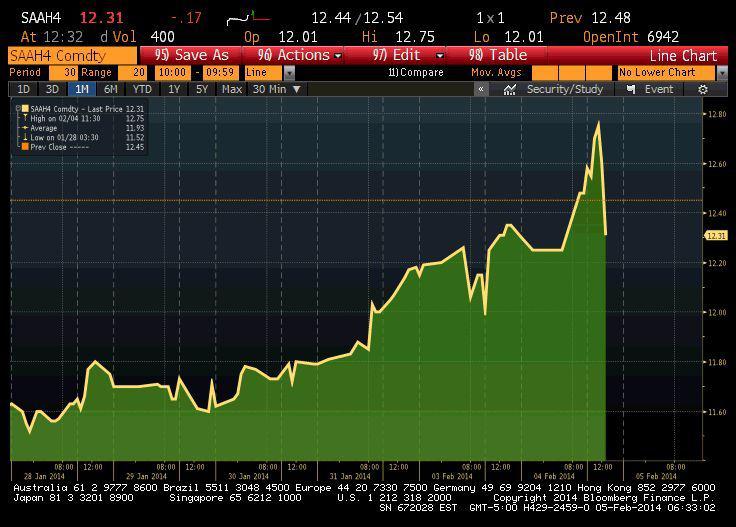
Task: Collapse toolbar with the double-arrow icon
Action: pyautogui.click(x=481, y=89)
